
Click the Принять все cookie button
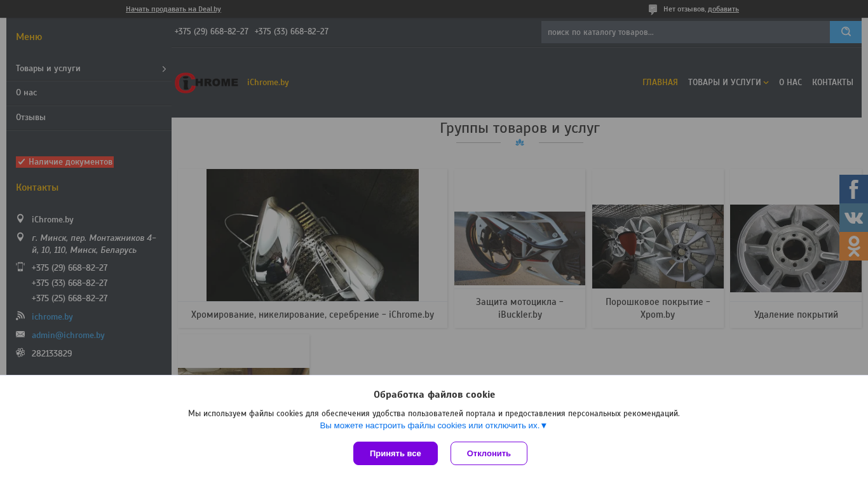tap(395, 454)
